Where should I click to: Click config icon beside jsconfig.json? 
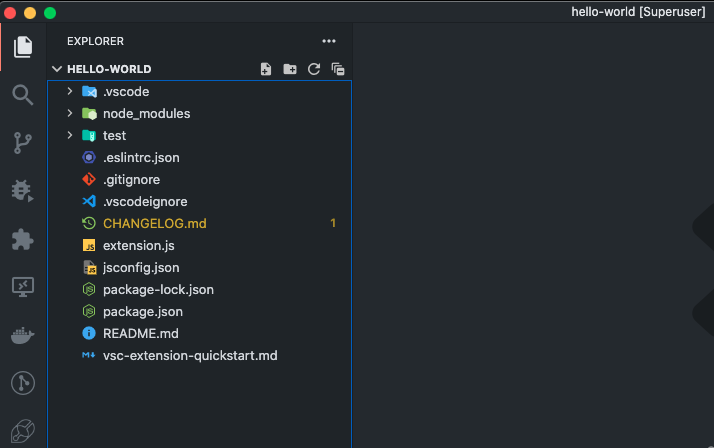pyautogui.click(x=90, y=268)
